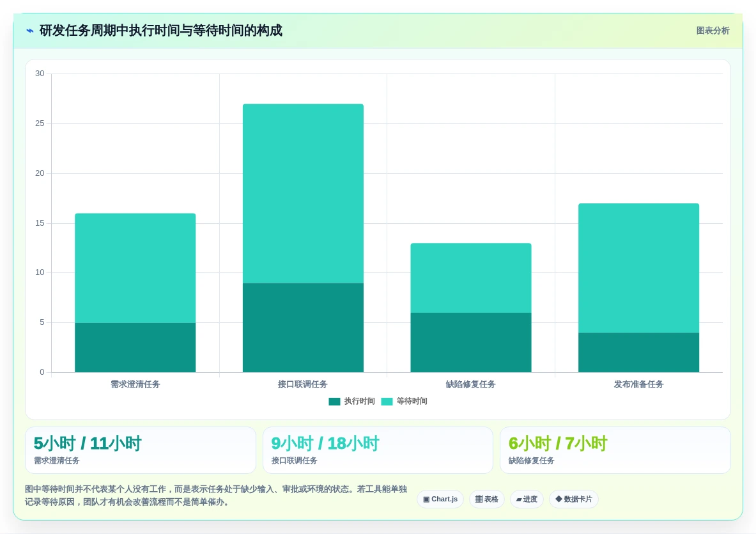This screenshot has width=756, height=534.
Task: Select the 数据卡片 tag chip
Action: (574, 499)
